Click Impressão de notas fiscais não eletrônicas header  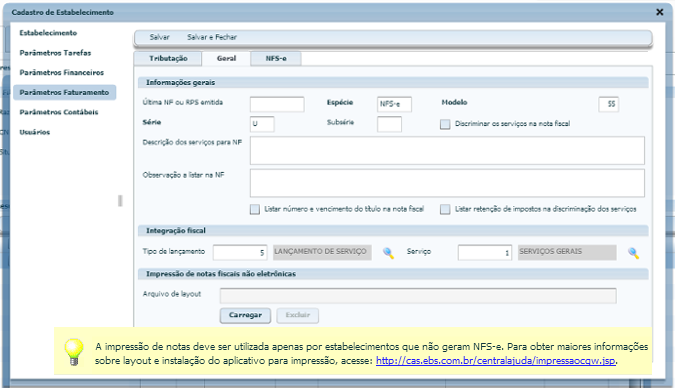click(x=393, y=274)
